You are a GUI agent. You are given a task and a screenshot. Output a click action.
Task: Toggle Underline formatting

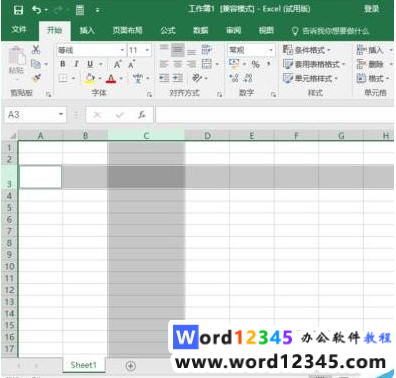point(90,64)
